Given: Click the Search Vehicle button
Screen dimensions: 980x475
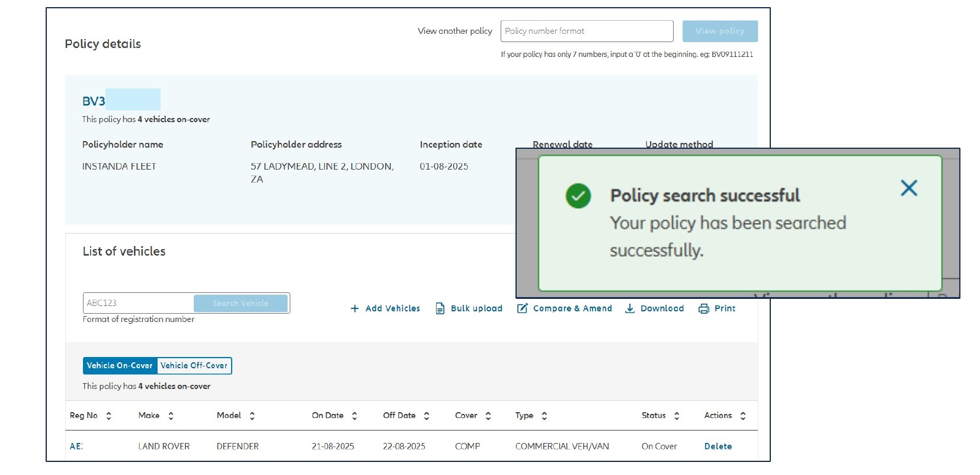Looking at the screenshot, I should click(241, 303).
